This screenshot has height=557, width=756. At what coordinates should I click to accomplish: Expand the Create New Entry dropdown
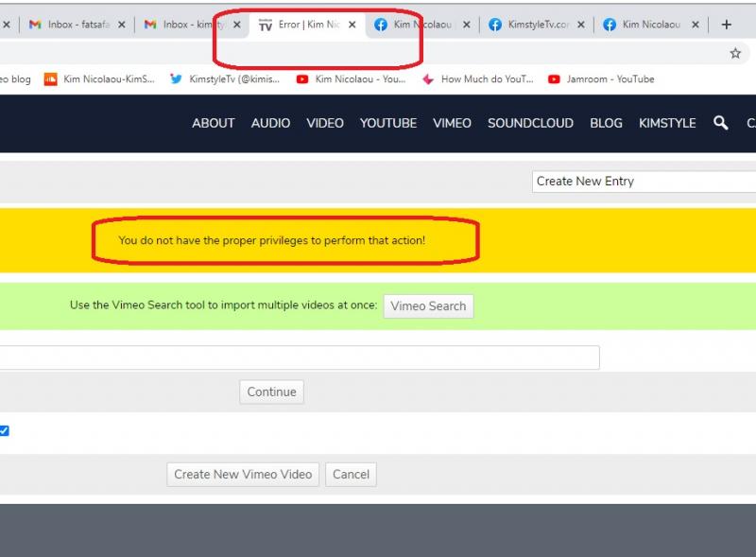(643, 182)
